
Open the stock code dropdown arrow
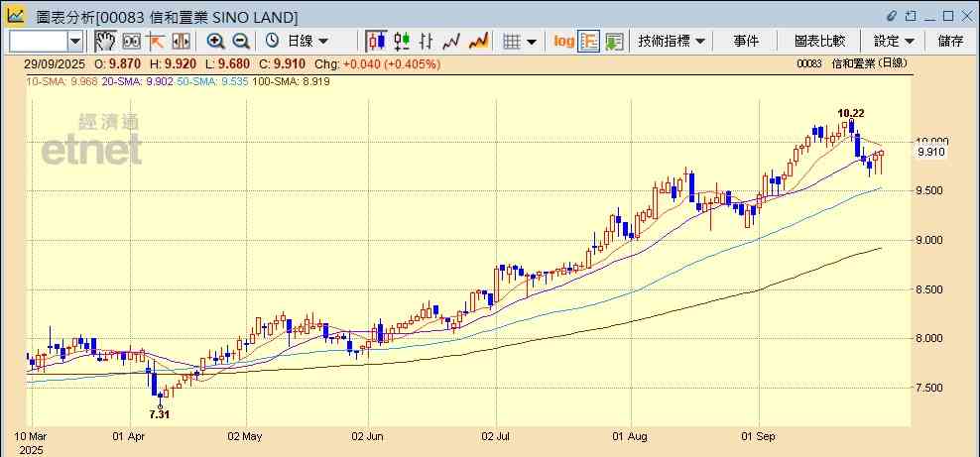click(75, 42)
